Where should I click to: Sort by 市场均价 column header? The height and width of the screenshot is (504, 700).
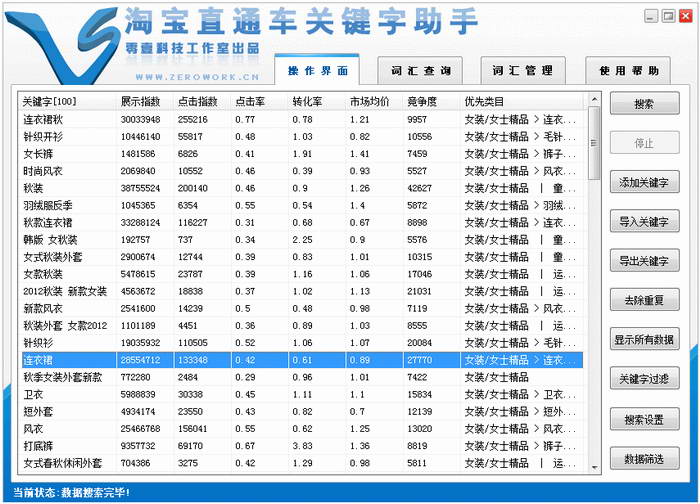tap(375, 101)
